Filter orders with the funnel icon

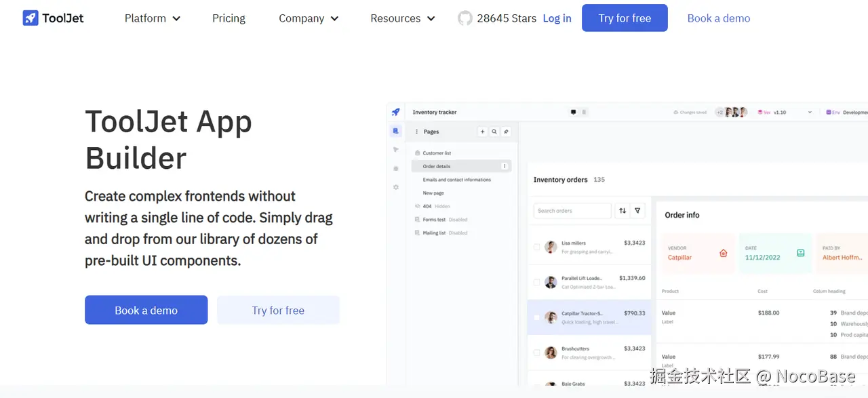tap(637, 211)
